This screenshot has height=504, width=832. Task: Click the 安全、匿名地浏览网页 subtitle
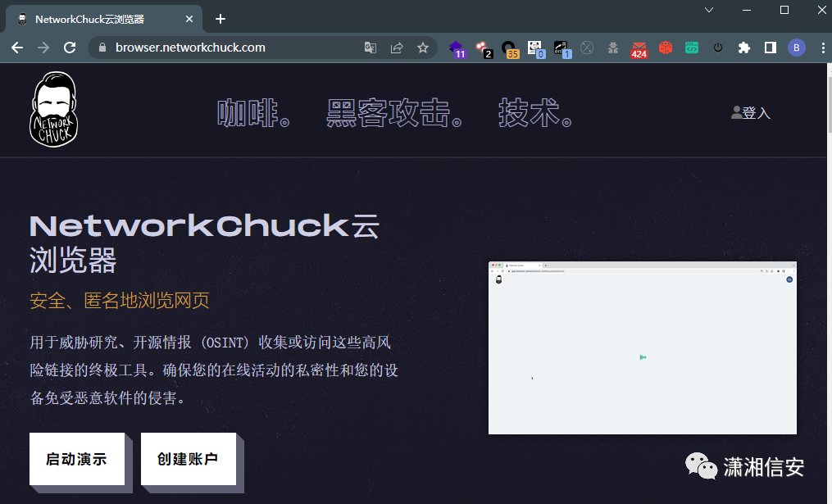120,301
